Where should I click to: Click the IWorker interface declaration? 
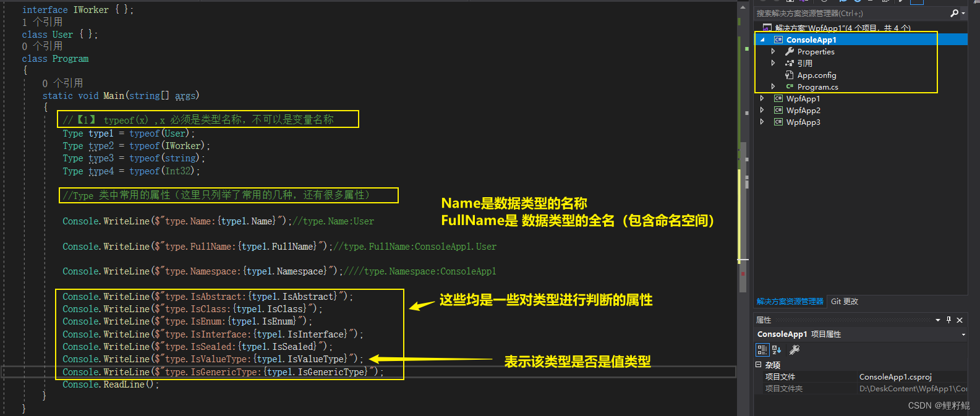[x=78, y=10]
